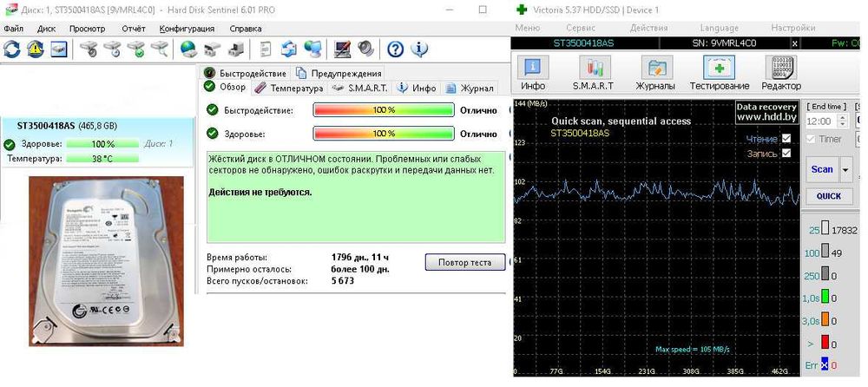Click the network monitor computers icon
The width and height of the screenshot is (868, 387).
[x=312, y=49]
